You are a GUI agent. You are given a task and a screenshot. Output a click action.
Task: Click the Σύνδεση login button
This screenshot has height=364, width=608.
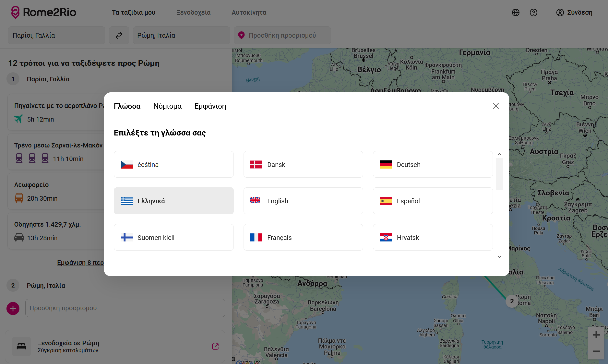574,12
